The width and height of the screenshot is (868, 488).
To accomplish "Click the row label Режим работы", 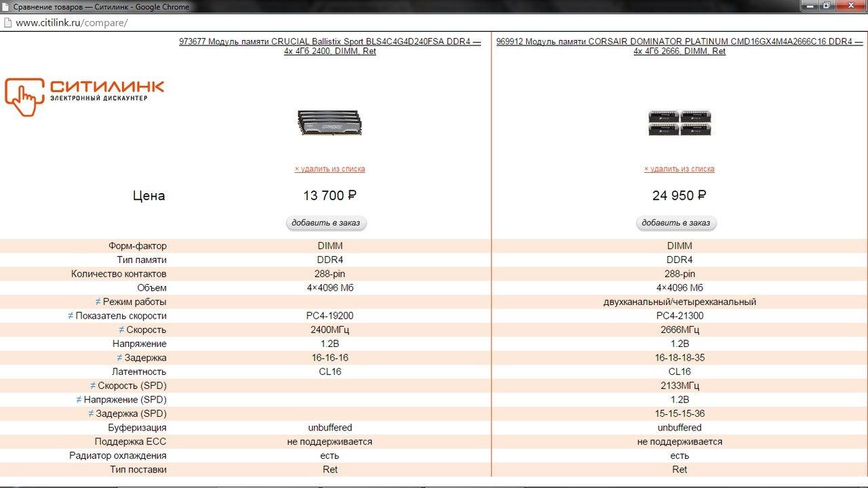I will [x=134, y=302].
